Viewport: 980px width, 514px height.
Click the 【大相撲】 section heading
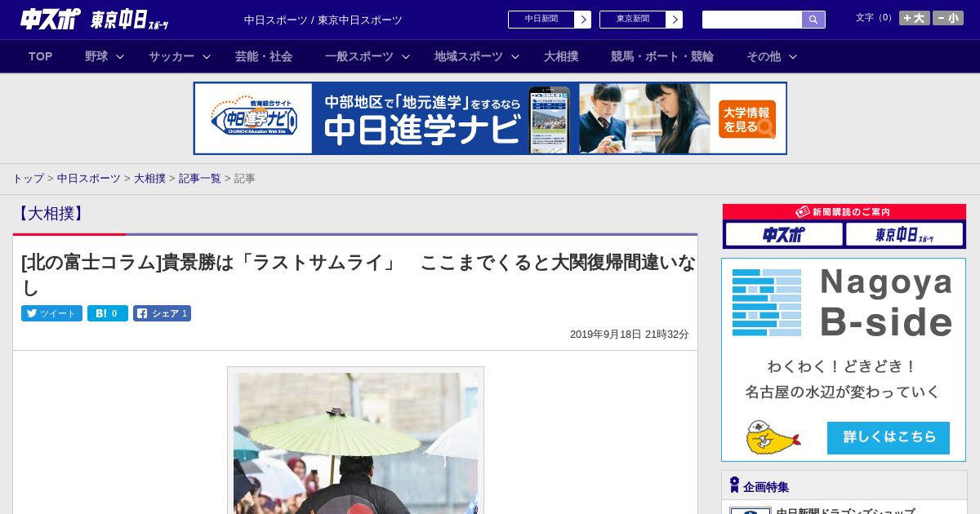(x=51, y=214)
